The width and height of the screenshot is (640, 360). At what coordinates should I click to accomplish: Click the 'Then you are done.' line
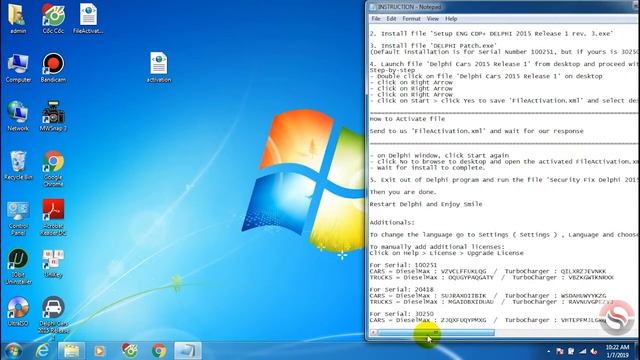tap(403, 192)
